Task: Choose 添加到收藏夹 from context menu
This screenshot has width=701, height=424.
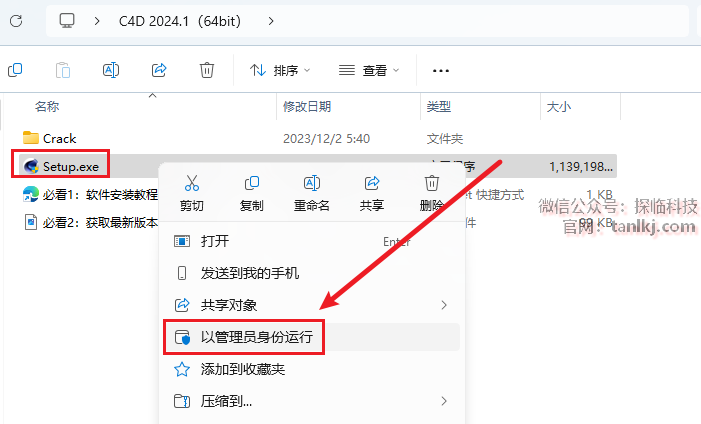Action: click(312, 369)
